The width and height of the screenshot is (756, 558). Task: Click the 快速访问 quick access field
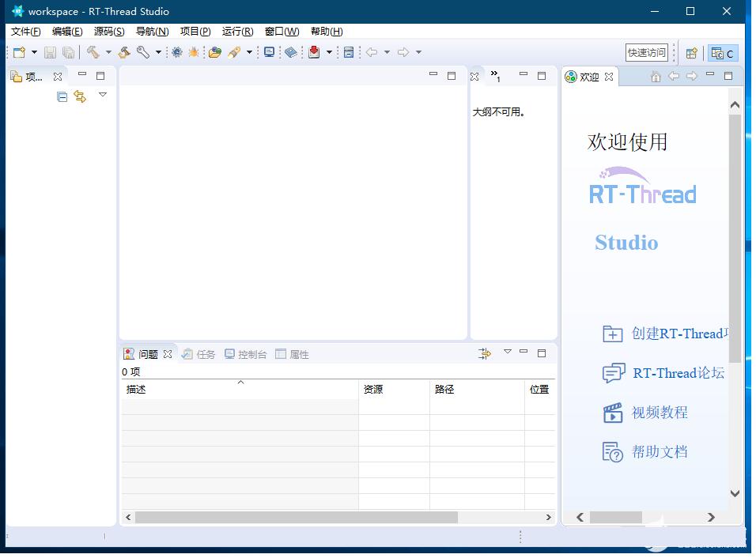click(647, 52)
